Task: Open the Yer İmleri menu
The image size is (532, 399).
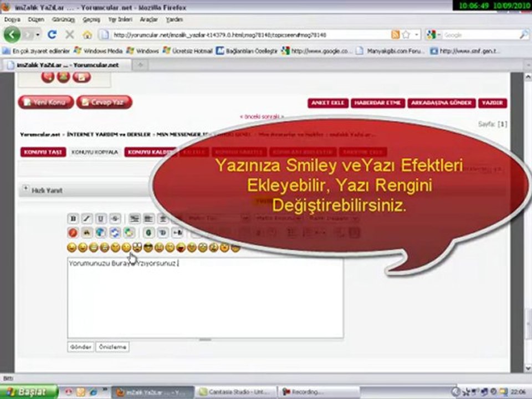Action: [120, 20]
